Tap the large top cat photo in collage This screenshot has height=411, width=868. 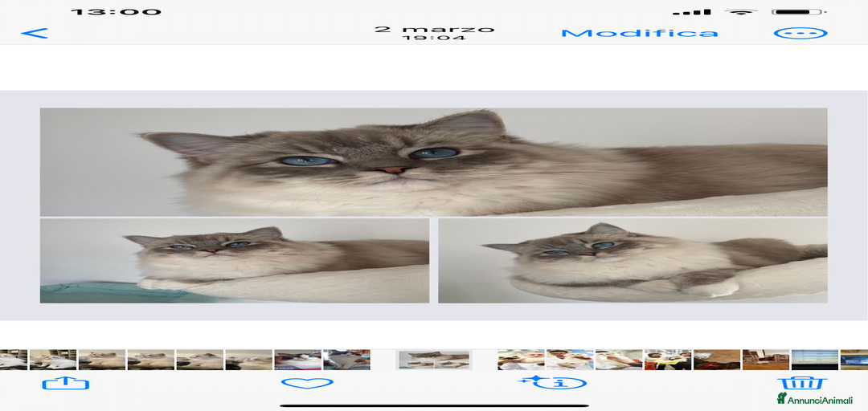tap(433, 161)
